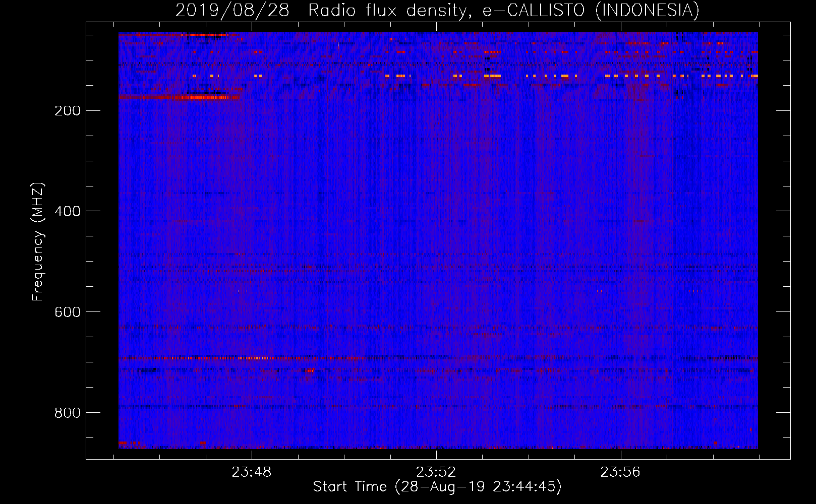Click the 23:52 time tick label

tap(436, 472)
